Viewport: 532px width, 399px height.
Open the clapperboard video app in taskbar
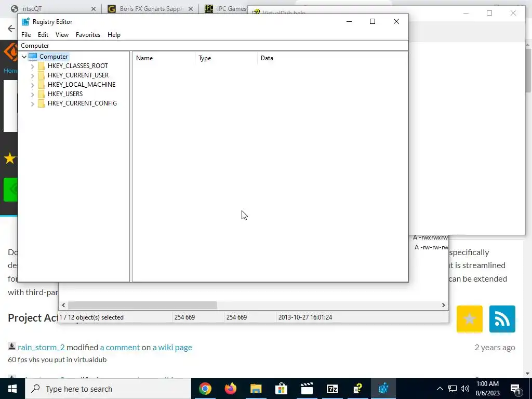click(307, 389)
